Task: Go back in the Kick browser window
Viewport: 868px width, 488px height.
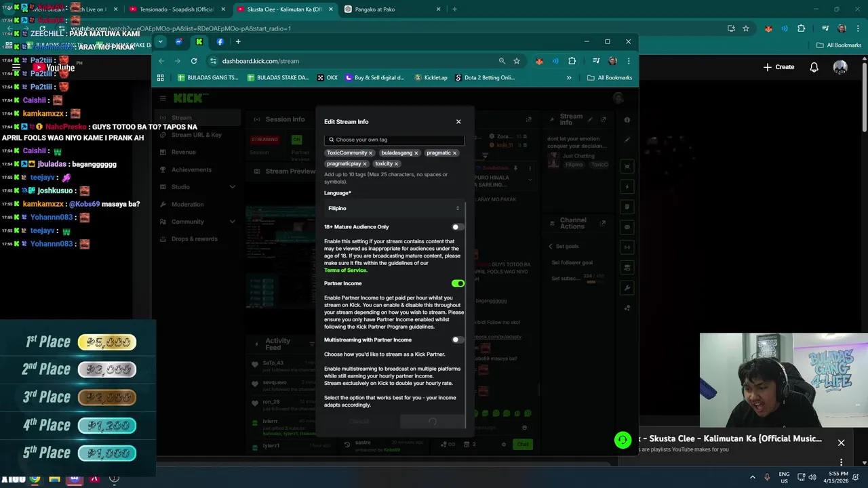Action: coord(161,61)
